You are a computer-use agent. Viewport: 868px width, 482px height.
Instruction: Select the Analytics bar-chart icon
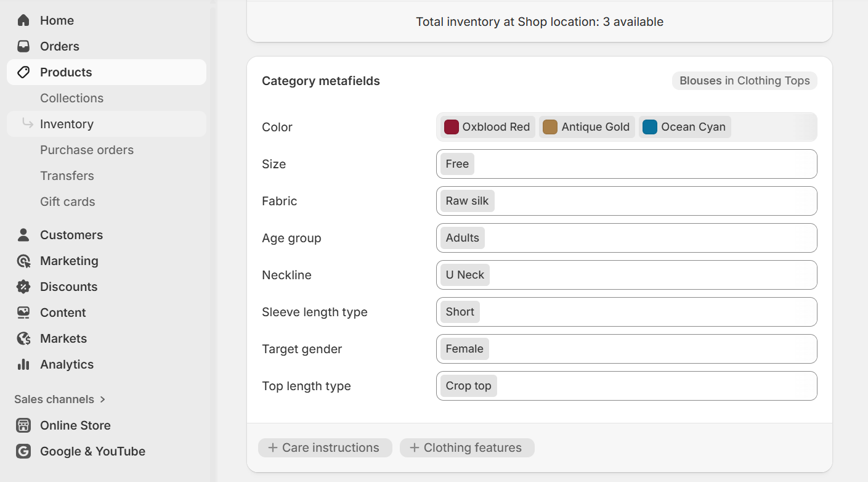tap(23, 364)
